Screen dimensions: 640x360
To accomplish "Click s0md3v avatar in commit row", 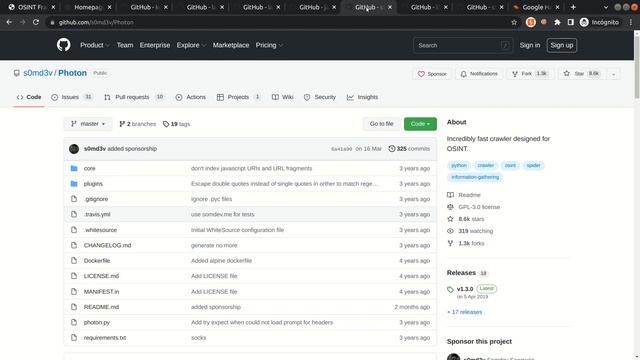I will click(74, 149).
